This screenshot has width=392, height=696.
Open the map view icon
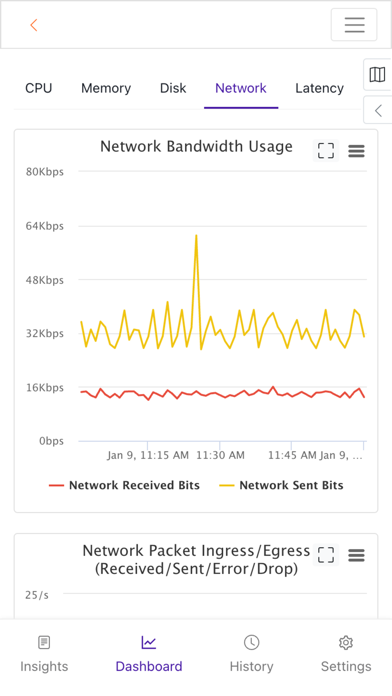(x=377, y=75)
